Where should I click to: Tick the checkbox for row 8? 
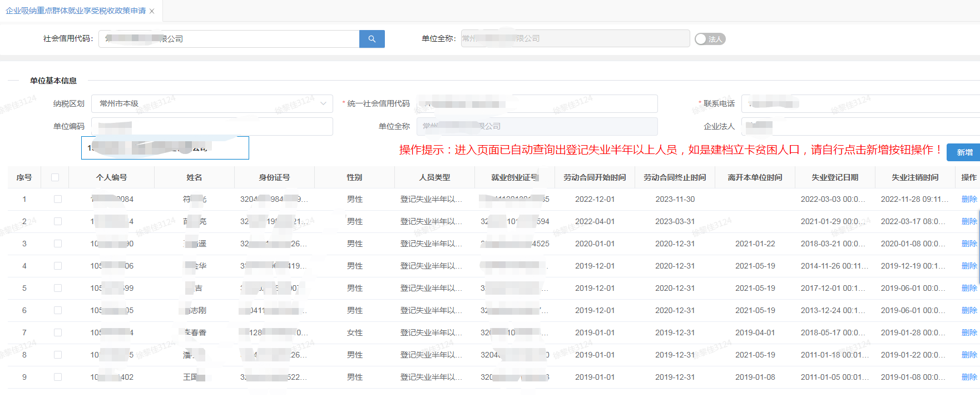[x=58, y=355]
